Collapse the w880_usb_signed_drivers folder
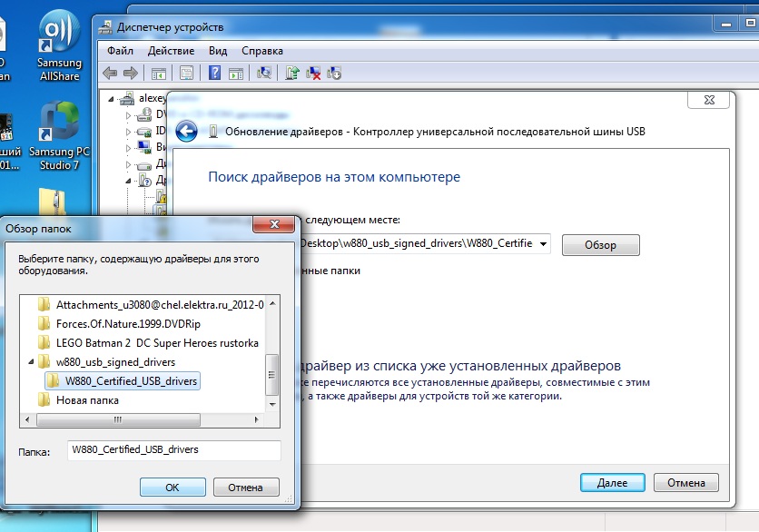The image size is (759, 532). [x=31, y=361]
